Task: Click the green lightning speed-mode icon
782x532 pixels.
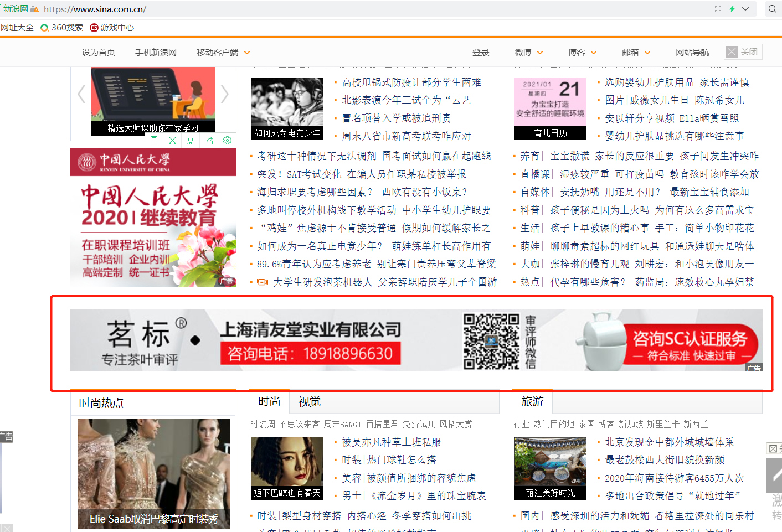Action: tap(732, 9)
